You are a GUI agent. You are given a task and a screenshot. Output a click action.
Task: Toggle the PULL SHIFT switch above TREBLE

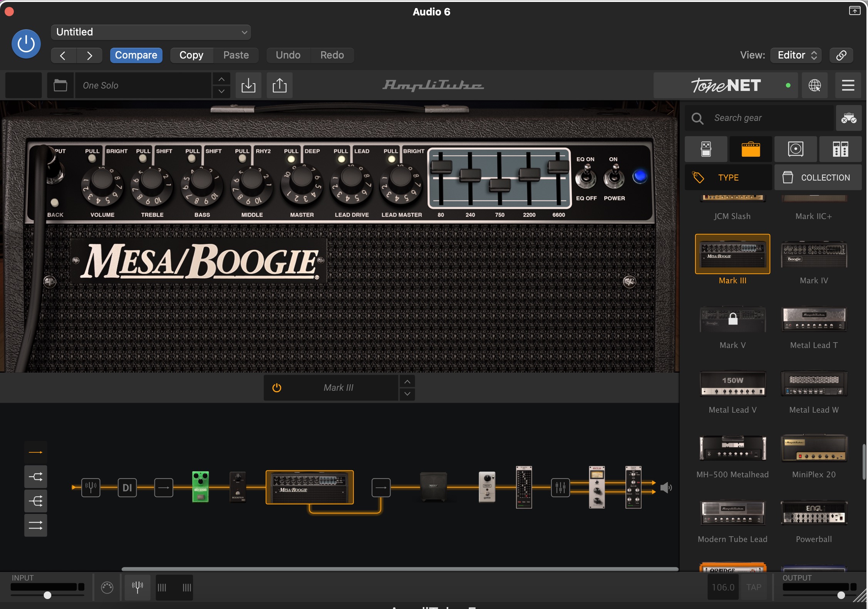coord(143,158)
